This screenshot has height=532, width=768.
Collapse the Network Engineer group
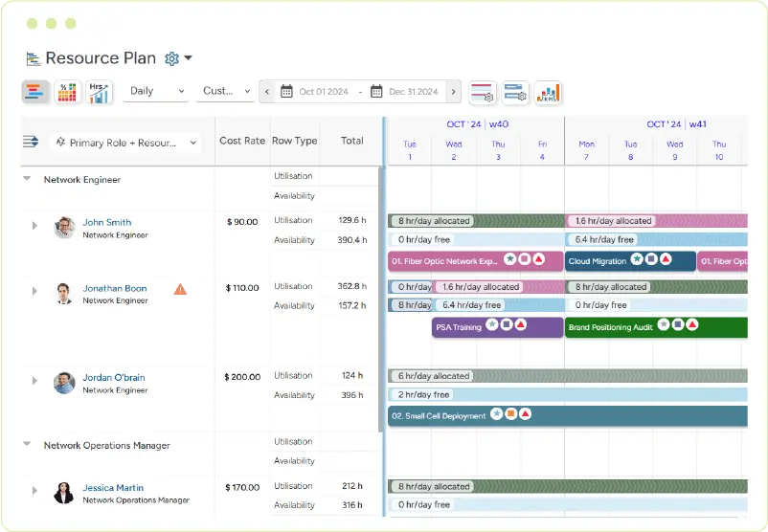pos(27,179)
